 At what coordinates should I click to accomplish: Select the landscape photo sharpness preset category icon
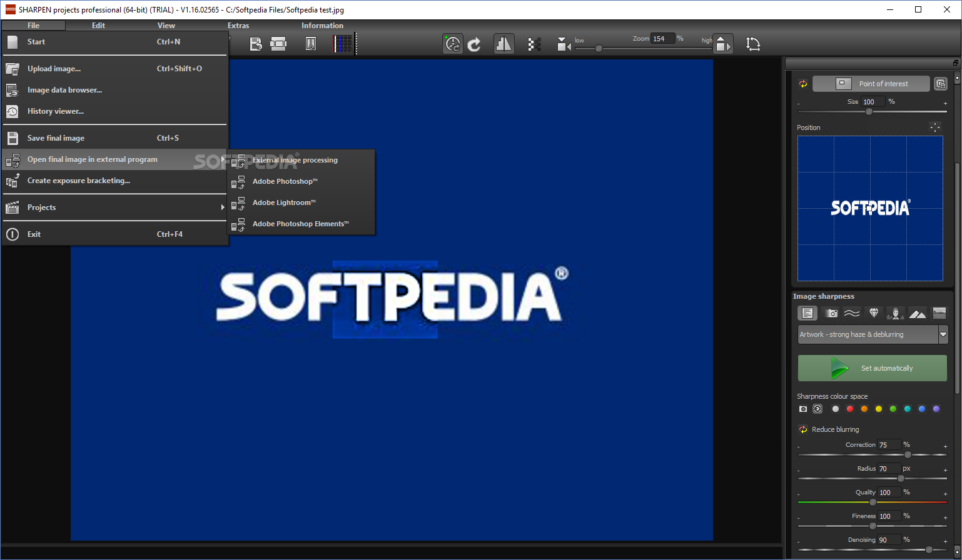coord(939,313)
